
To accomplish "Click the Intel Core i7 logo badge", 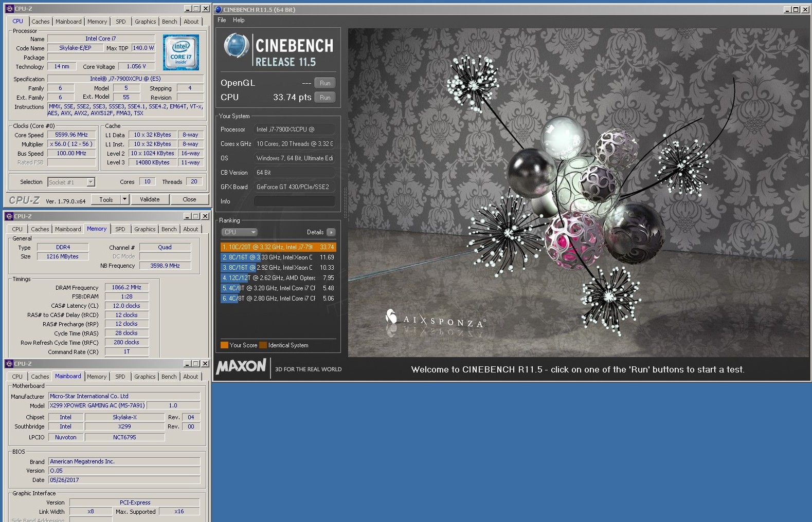I will click(181, 52).
